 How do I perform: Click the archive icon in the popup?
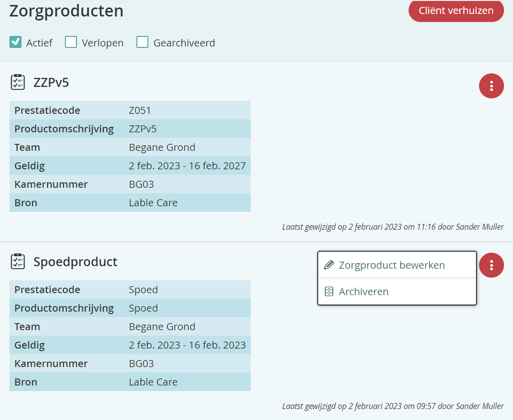point(329,292)
